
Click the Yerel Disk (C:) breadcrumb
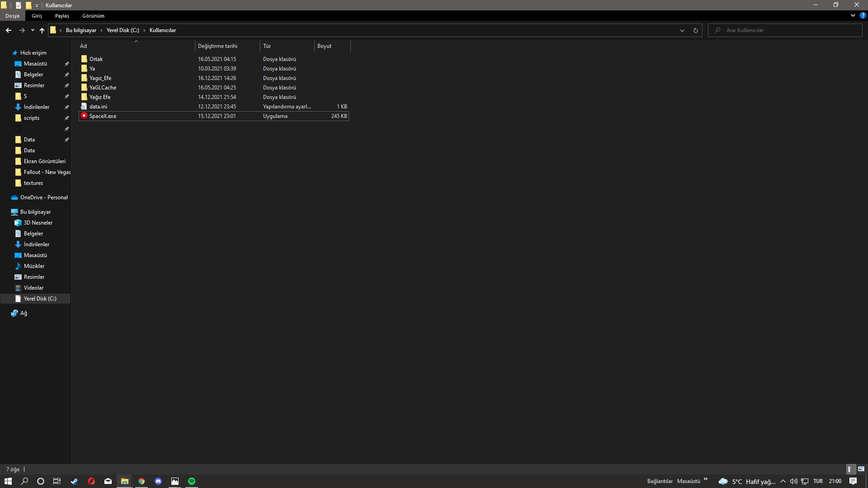[x=123, y=30]
